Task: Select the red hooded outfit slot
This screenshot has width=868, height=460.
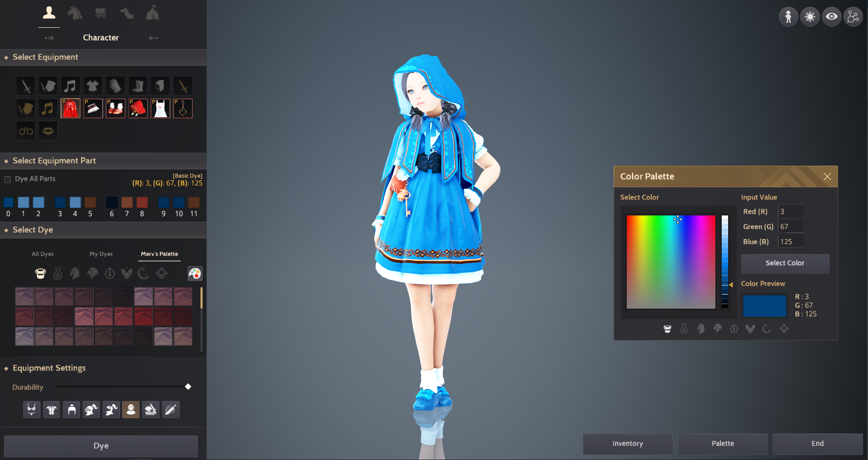Action: point(70,108)
